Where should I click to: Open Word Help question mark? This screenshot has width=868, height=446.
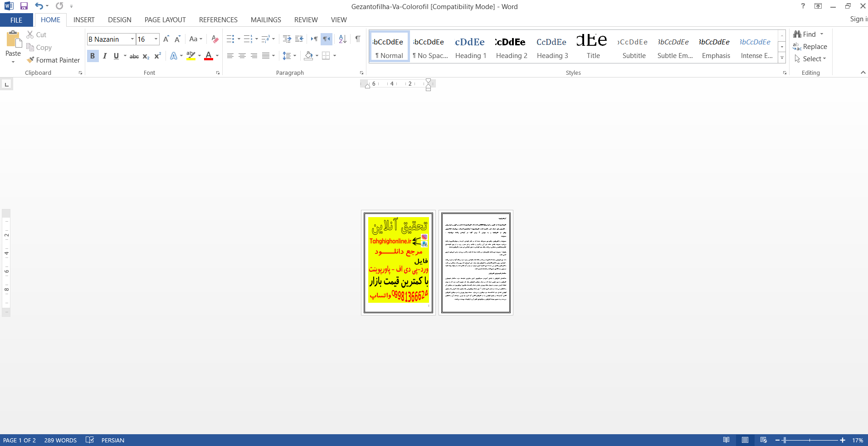pyautogui.click(x=803, y=6)
